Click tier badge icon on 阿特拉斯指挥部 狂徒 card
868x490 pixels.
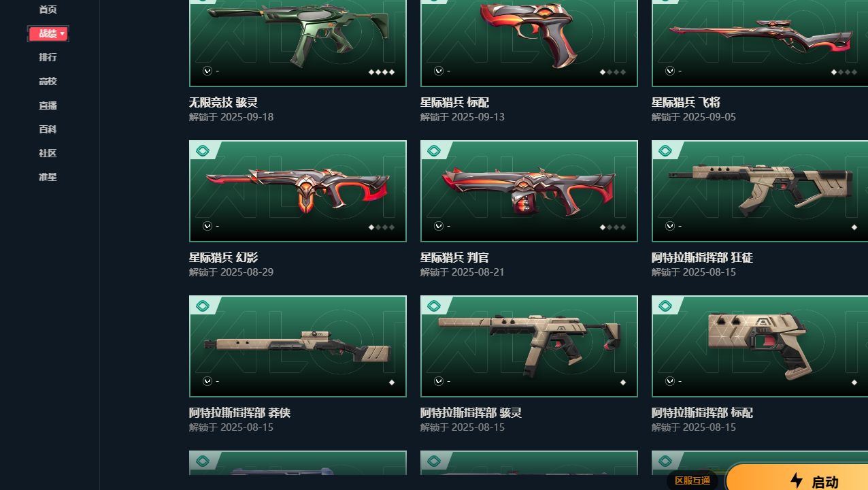pos(665,151)
